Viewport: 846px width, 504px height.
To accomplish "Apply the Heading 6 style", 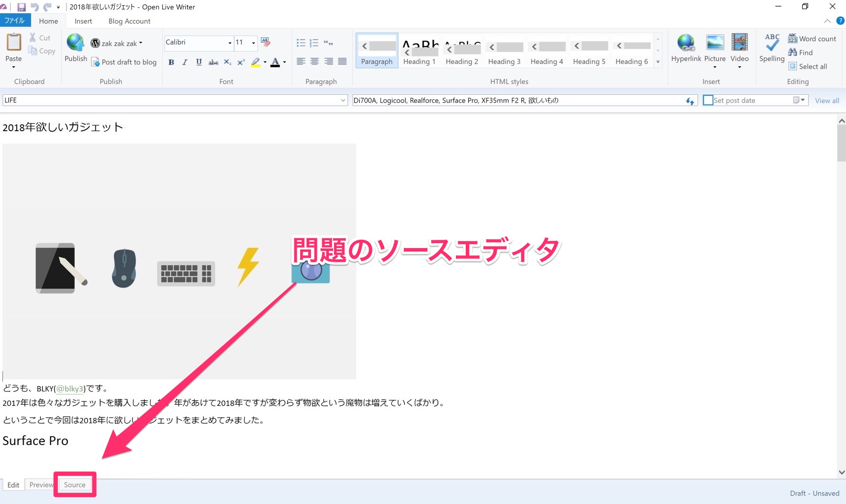I will coord(632,51).
